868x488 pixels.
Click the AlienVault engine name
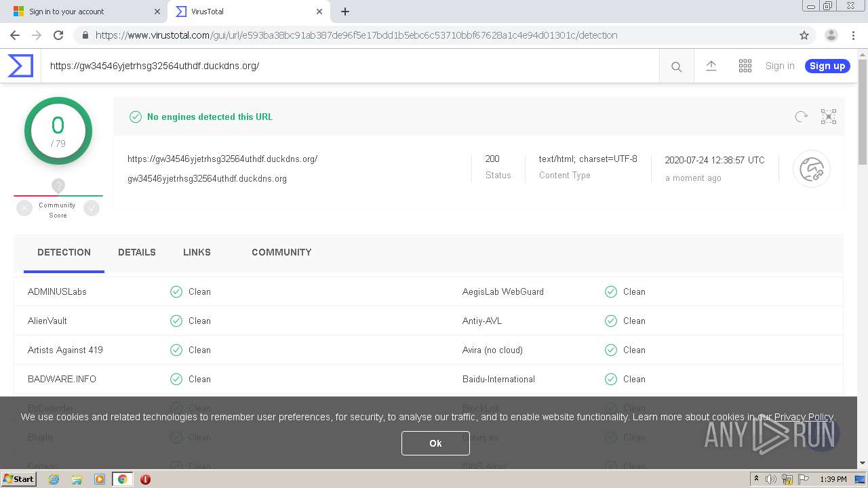(47, 321)
